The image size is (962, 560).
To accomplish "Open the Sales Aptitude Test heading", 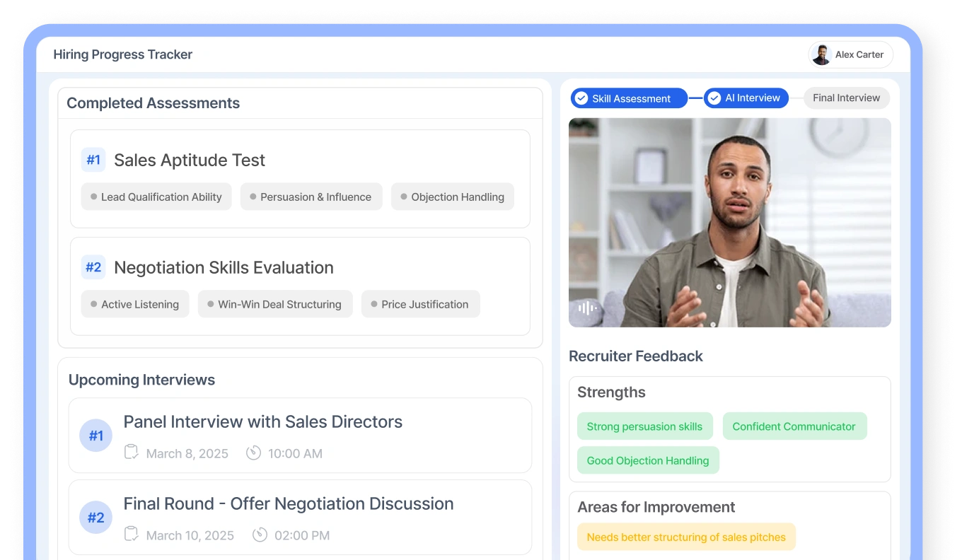I will (x=190, y=160).
